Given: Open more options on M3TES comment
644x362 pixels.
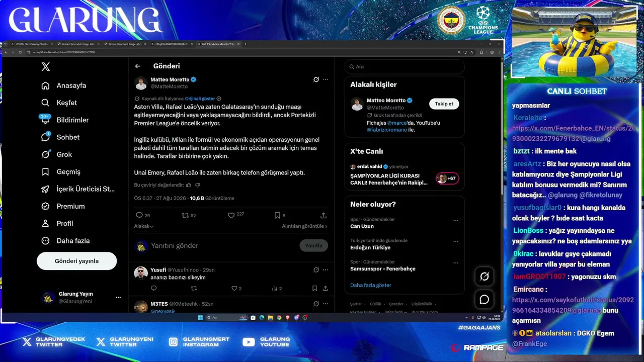Looking at the screenshot, I should tap(326, 304).
